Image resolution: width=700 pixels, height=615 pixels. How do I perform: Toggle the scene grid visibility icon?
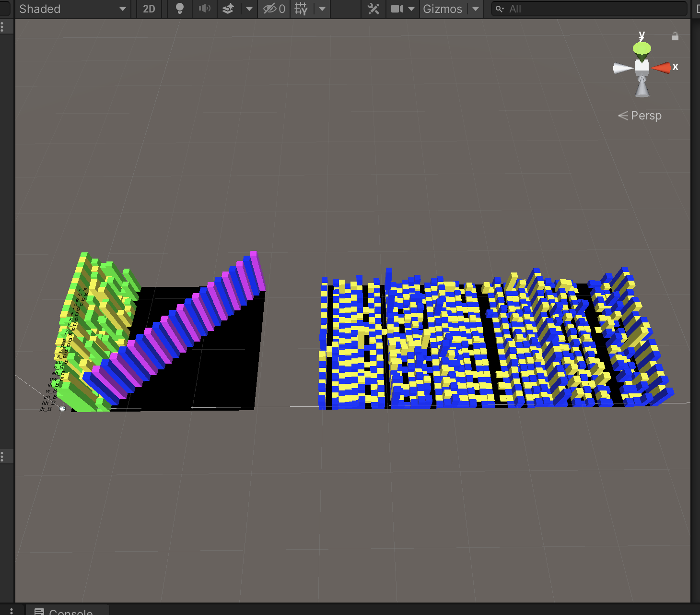click(x=302, y=9)
